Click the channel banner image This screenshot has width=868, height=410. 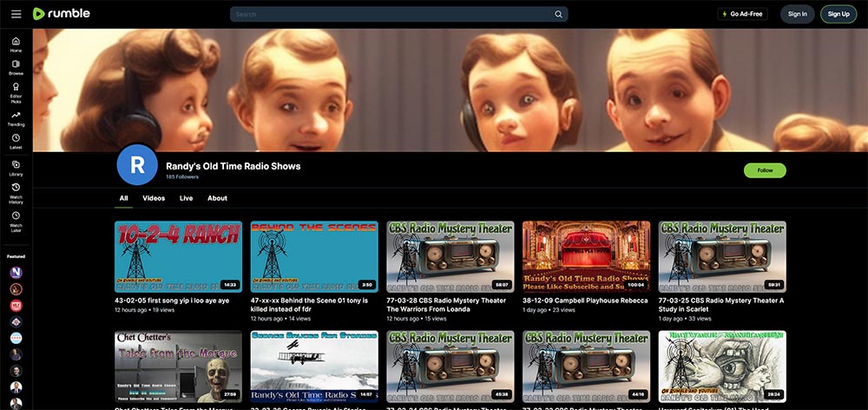[x=450, y=89]
